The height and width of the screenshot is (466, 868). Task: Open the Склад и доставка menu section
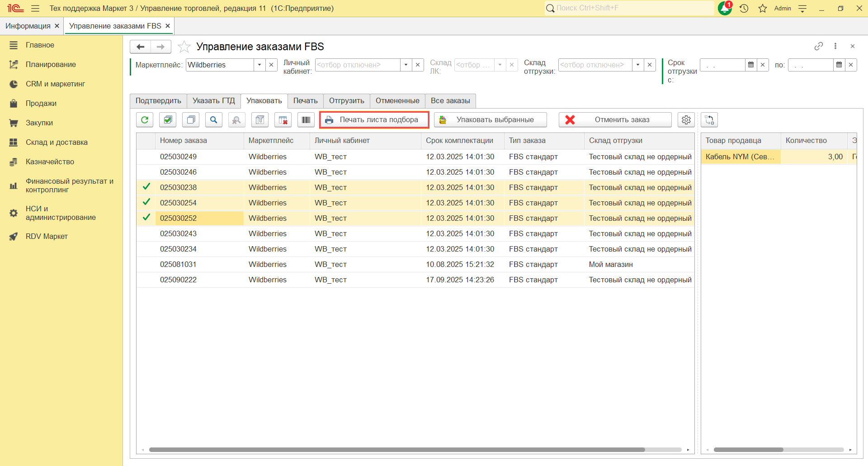tap(57, 142)
